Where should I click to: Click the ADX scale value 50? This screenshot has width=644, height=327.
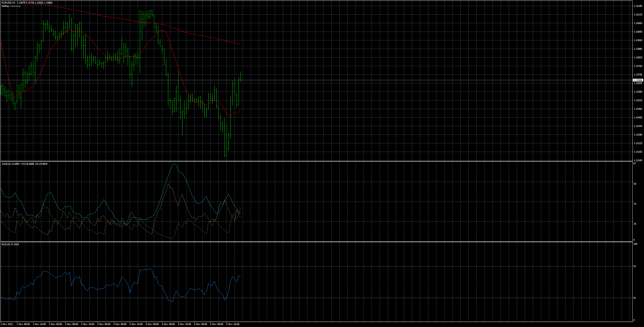click(x=635, y=184)
